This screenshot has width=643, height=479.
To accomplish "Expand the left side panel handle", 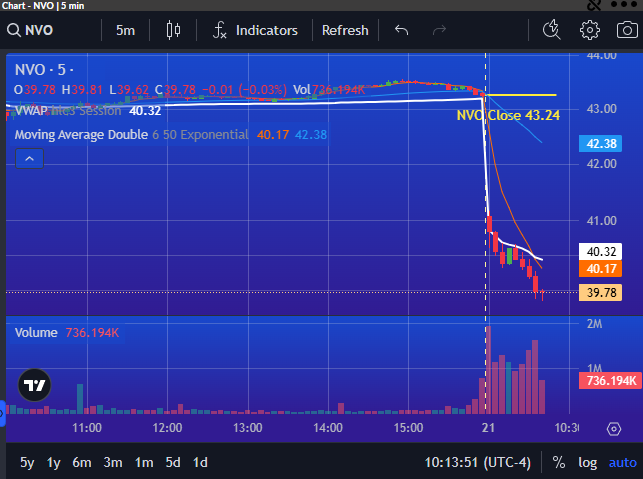I will tap(2, 413).
